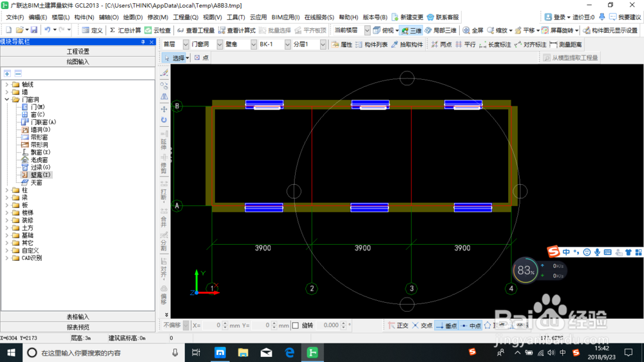Open the BK-1 component dropdown
The image size is (644, 362).
[287, 44]
